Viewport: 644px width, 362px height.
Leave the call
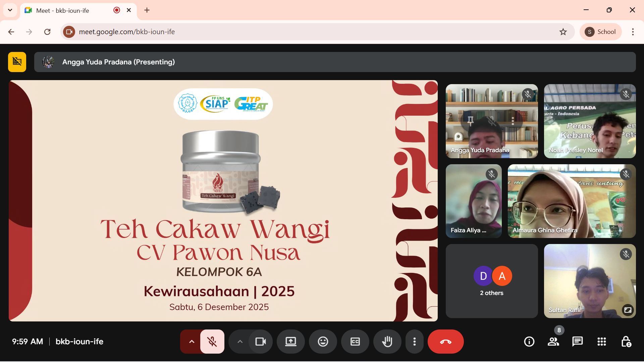(x=446, y=342)
